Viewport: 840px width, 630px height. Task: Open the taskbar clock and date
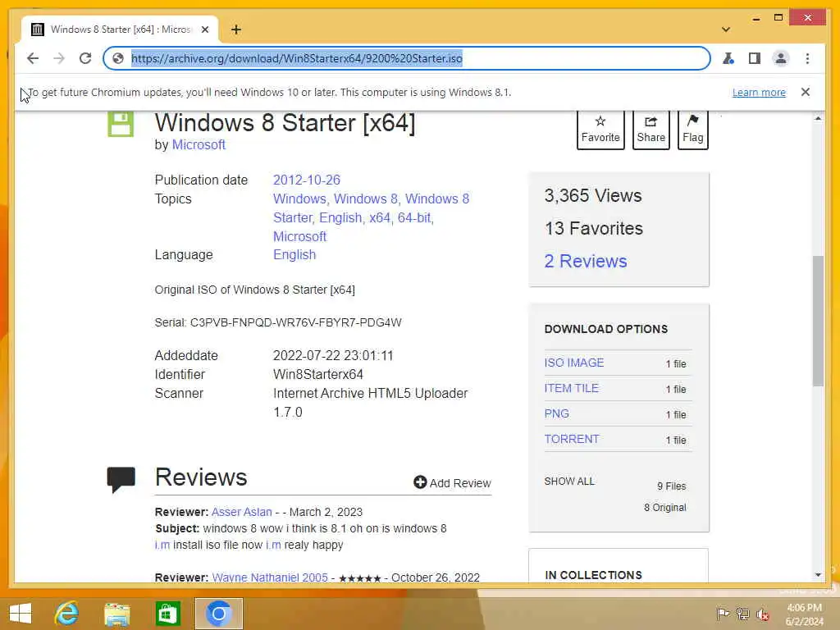tap(804, 614)
